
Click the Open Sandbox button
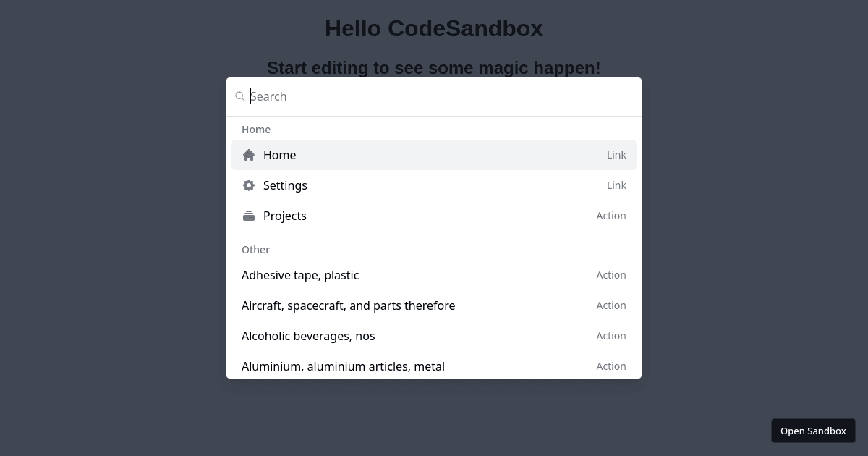[813, 431]
